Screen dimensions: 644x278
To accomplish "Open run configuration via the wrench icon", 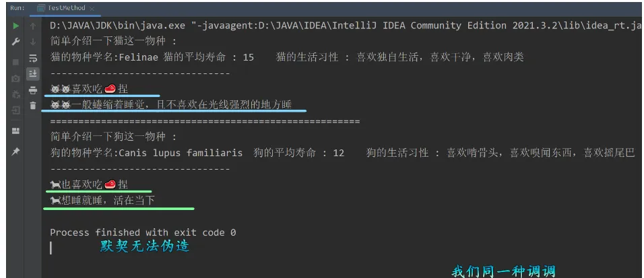I will point(15,42).
